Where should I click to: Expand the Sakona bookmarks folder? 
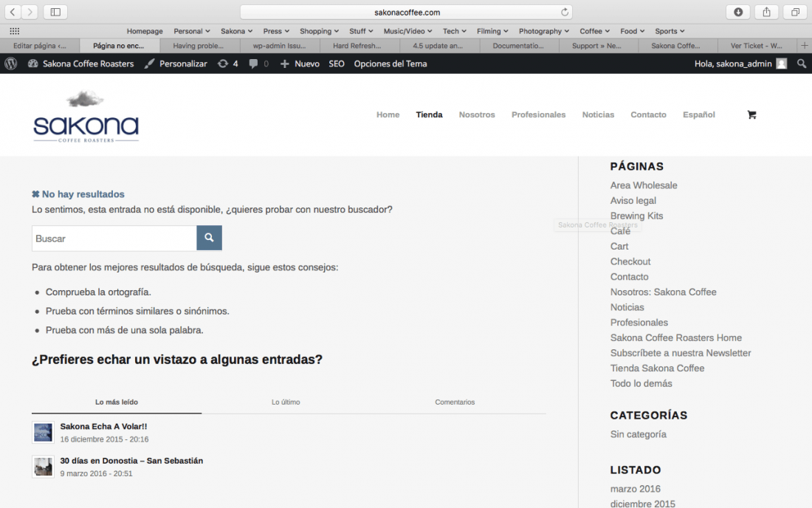(x=236, y=31)
